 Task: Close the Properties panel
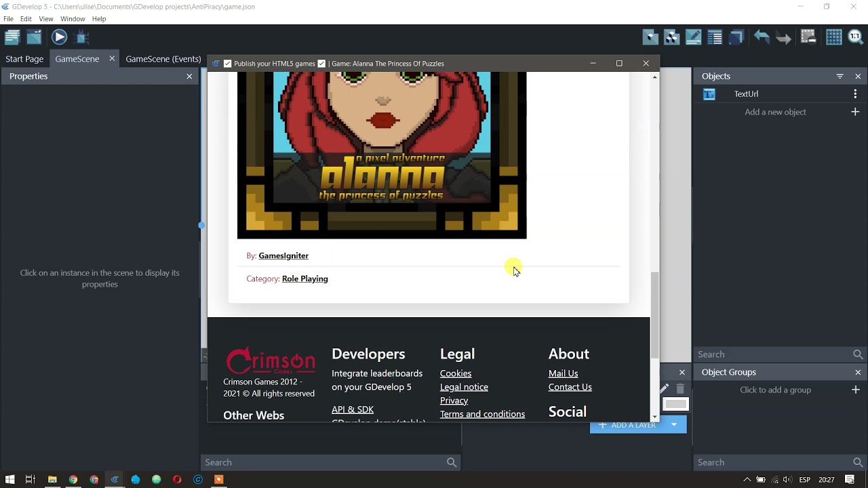(189, 77)
